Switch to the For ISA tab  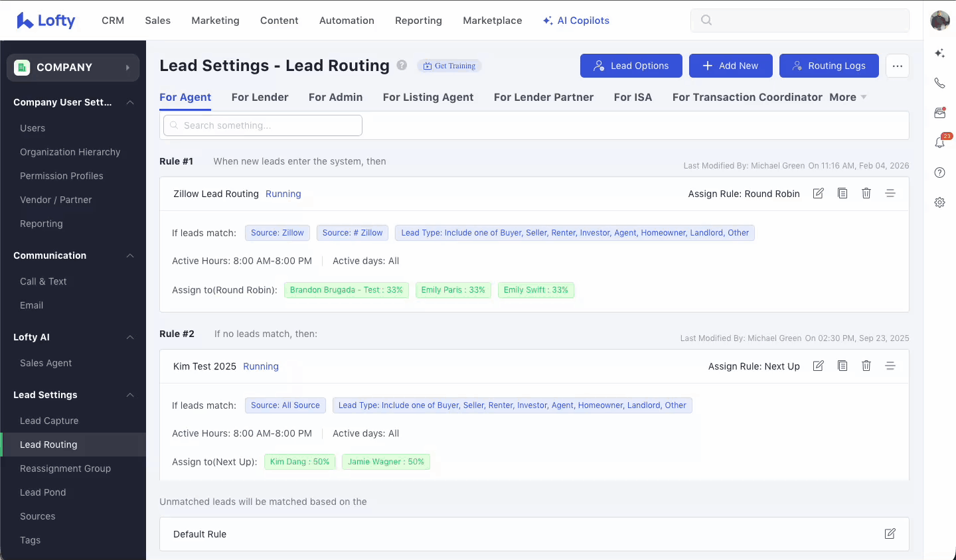point(633,97)
